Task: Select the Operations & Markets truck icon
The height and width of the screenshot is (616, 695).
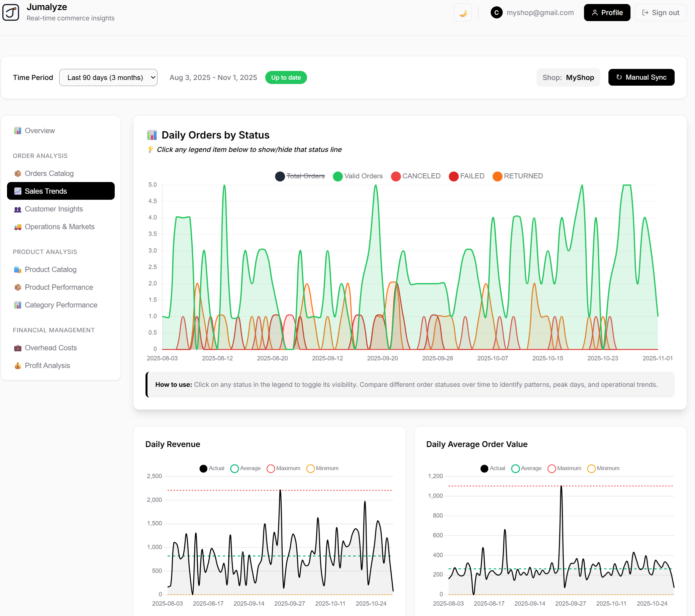Action: [17, 227]
